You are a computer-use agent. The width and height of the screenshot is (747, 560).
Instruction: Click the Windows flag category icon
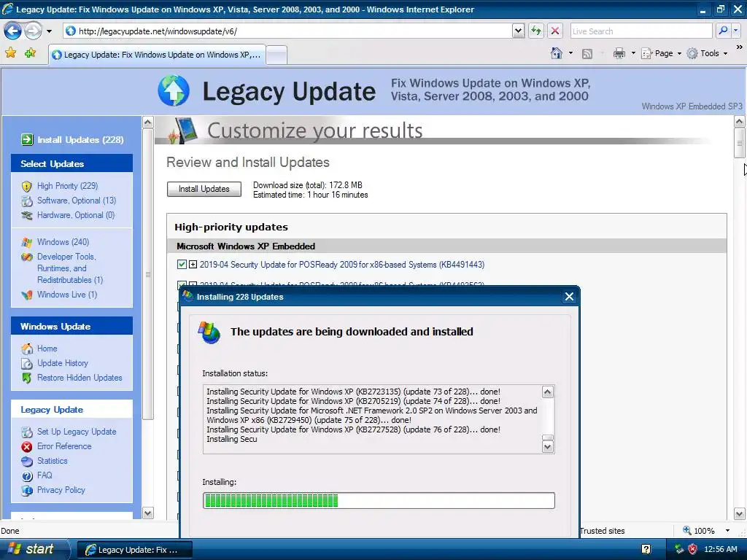point(27,242)
